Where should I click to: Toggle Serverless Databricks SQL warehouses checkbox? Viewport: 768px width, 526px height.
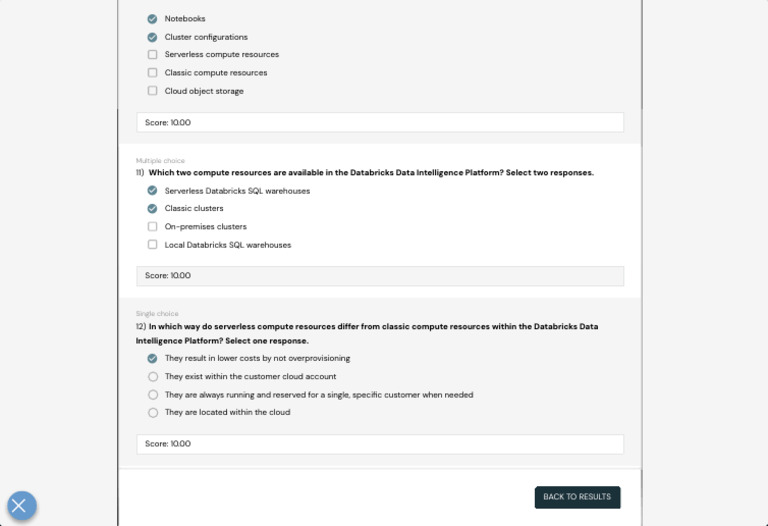click(x=152, y=191)
